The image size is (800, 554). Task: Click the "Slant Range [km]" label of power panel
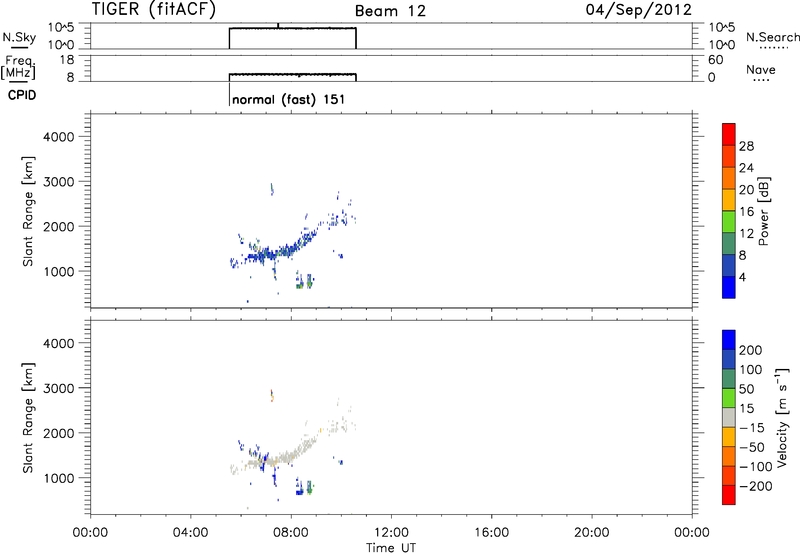(28, 211)
